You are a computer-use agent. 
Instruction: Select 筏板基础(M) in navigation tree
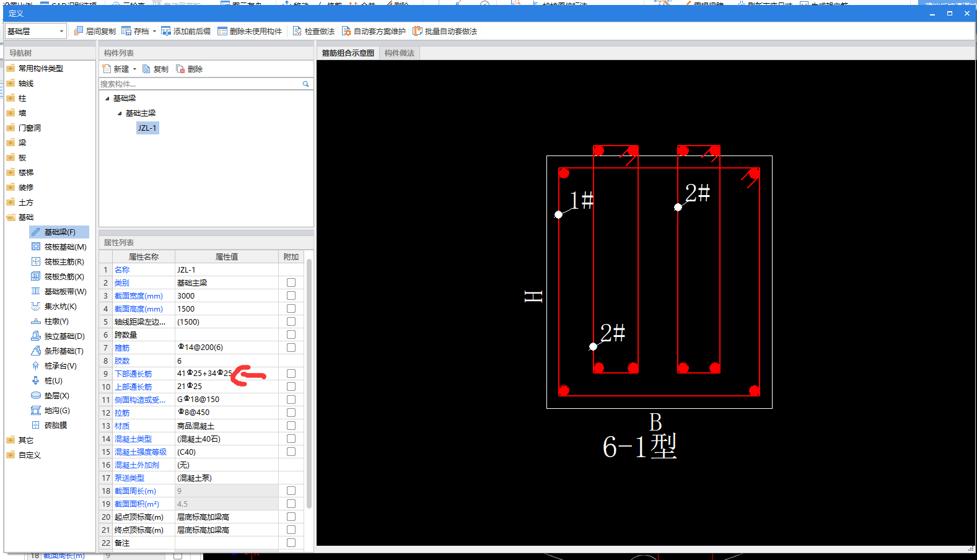click(65, 247)
